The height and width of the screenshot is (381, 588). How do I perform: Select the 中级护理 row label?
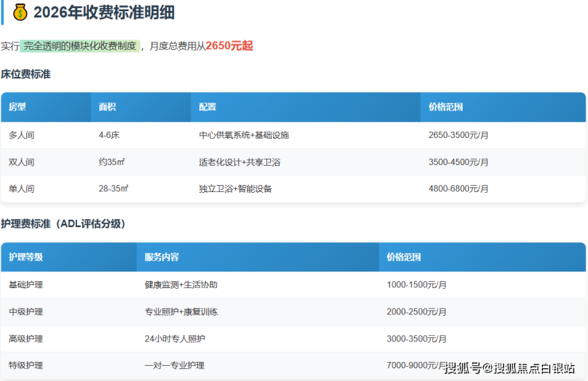click(25, 312)
